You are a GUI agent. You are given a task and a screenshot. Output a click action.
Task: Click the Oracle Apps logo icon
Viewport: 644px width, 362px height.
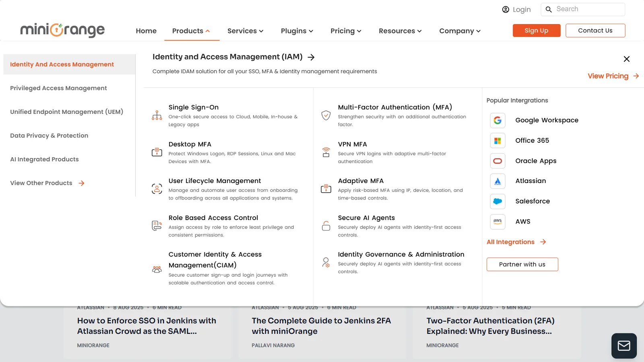[497, 161]
